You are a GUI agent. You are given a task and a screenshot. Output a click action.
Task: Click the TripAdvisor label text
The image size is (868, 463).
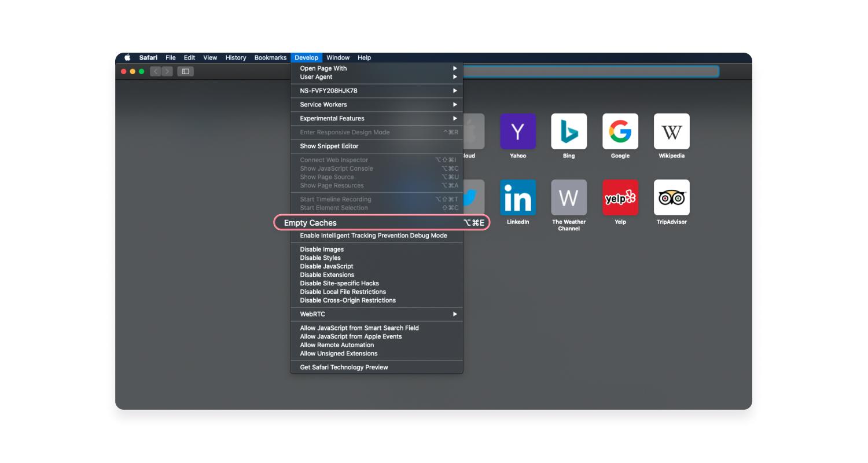click(x=672, y=222)
